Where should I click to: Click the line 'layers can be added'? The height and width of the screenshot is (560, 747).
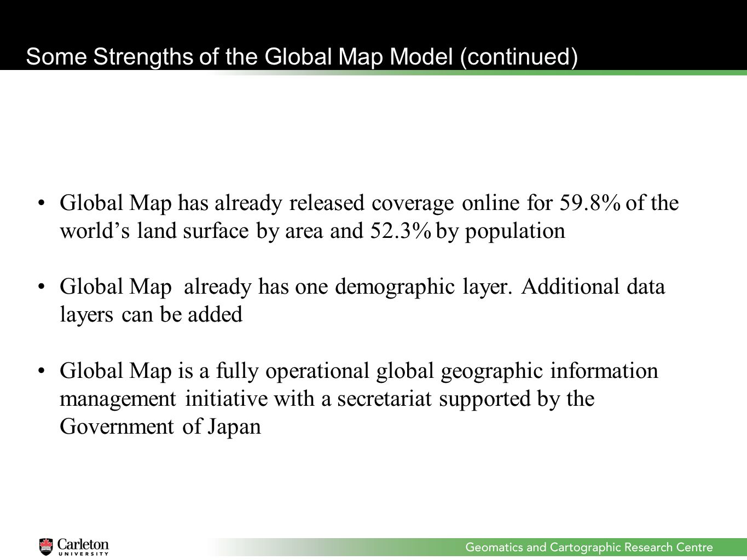[151, 314]
